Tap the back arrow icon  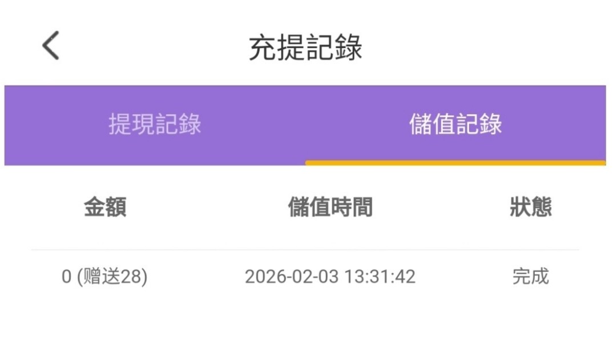51,46
